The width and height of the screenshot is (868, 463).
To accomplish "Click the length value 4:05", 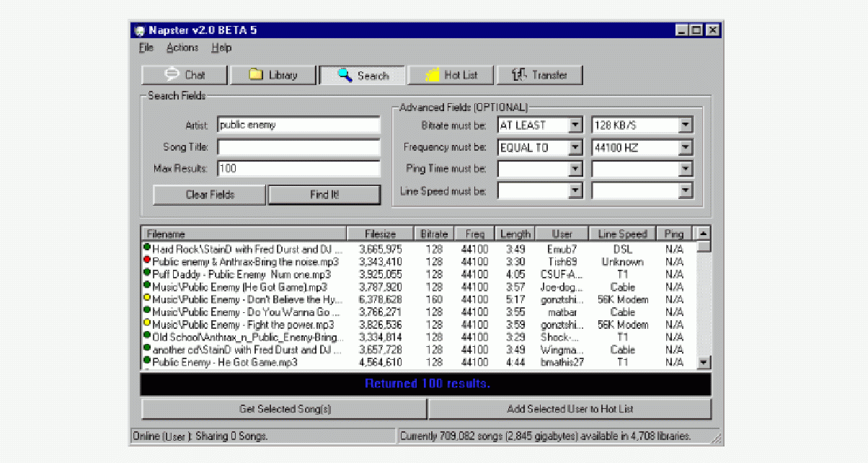I will tap(515, 274).
